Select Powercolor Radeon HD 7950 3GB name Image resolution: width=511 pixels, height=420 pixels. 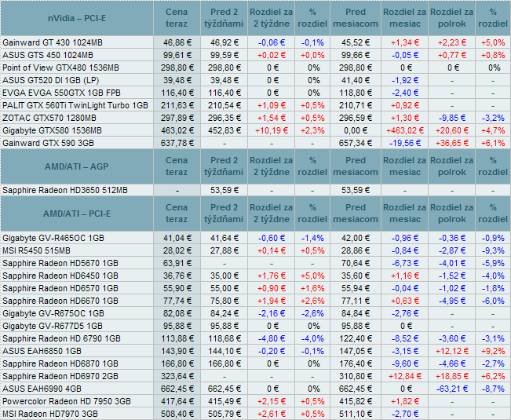point(67,401)
